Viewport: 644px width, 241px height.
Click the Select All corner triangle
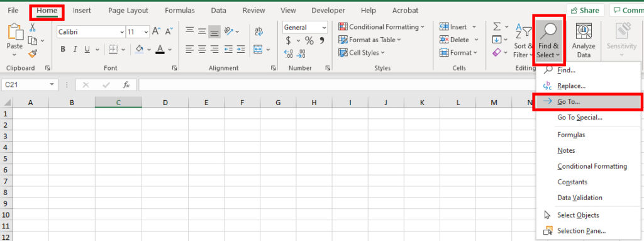pos(6,103)
